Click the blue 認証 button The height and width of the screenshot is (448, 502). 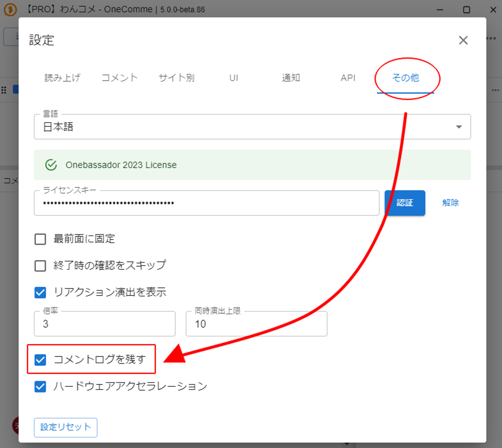pos(405,203)
